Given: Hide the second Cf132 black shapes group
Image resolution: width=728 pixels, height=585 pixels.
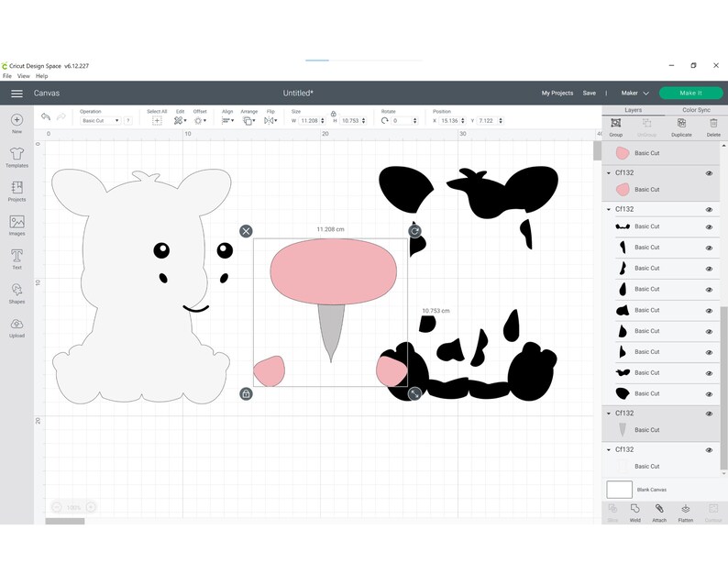Looking at the screenshot, I should [709, 209].
